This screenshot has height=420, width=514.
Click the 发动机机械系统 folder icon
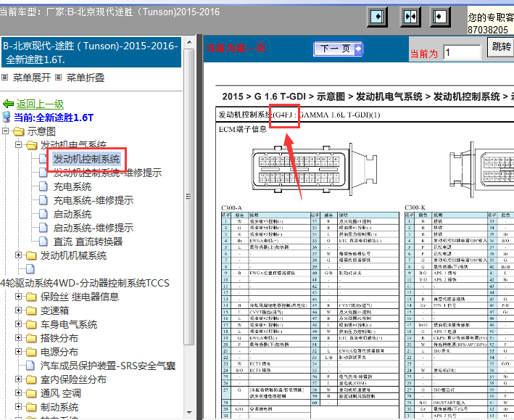[32, 255]
